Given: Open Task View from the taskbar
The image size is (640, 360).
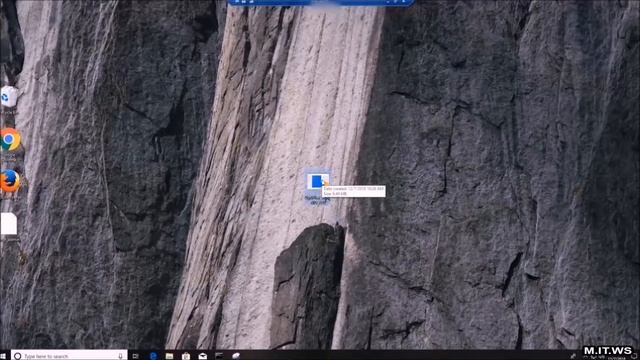Looking at the screenshot, I should point(136,356).
